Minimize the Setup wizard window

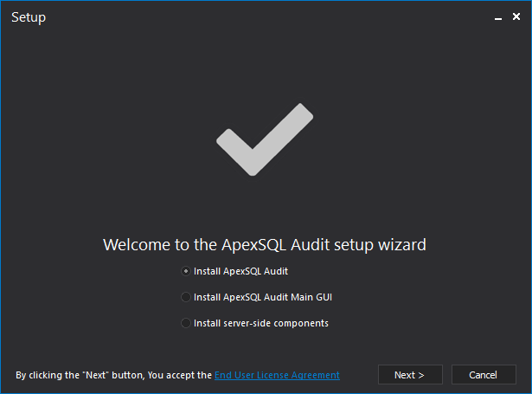click(498, 17)
